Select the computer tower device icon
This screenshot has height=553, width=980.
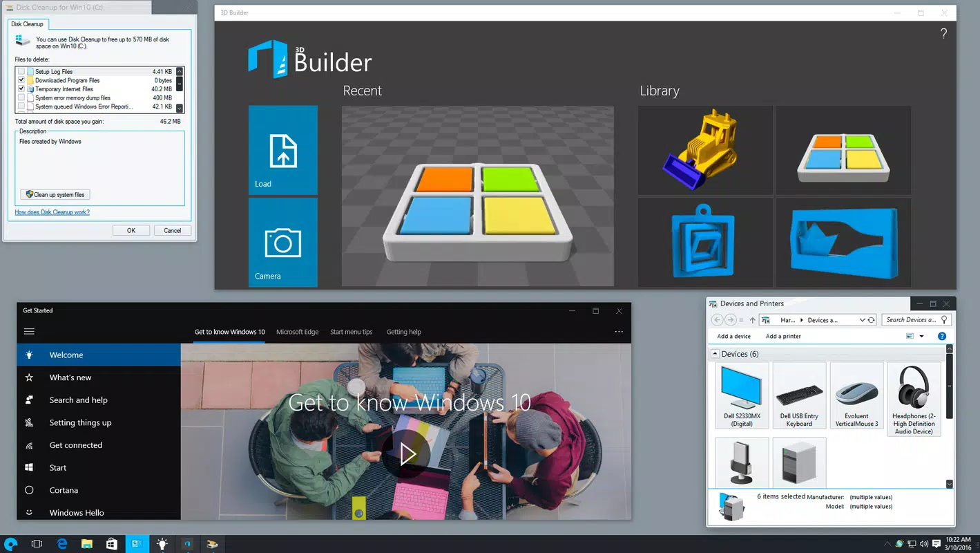point(799,462)
